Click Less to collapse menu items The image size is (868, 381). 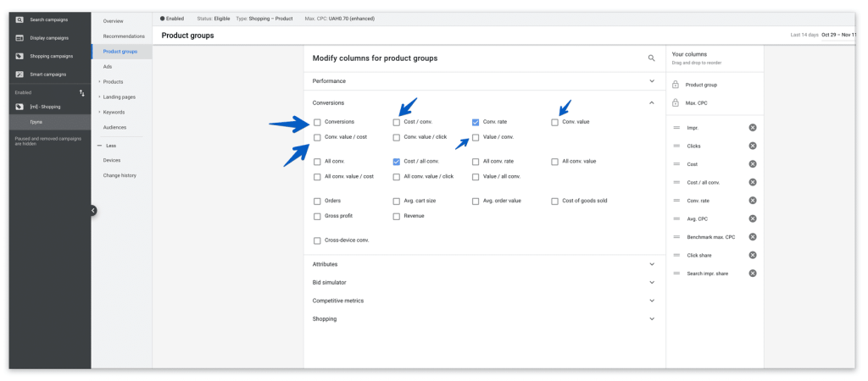pyautogui.click(x=111, y=146)
